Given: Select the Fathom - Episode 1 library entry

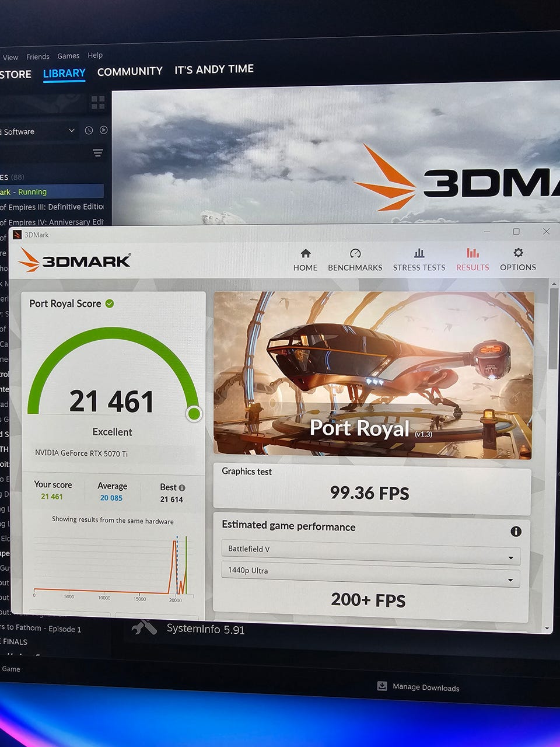Looking at the screenshot, I should point(41,628).
